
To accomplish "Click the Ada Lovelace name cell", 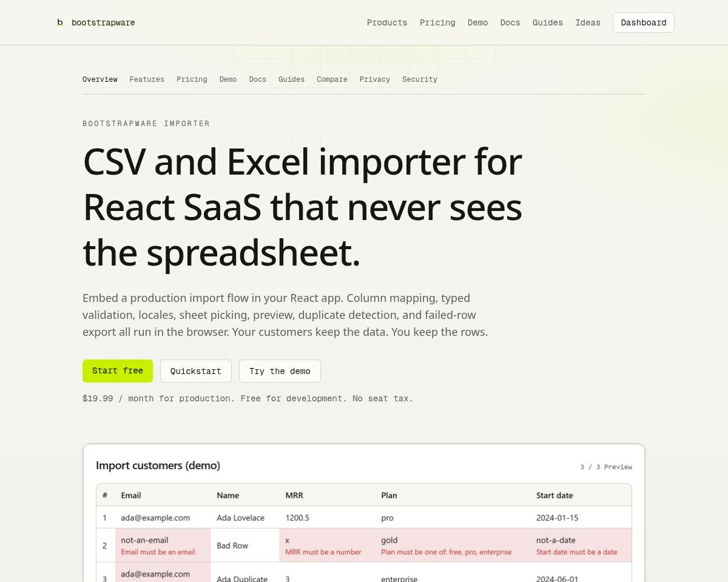I will 245,518.
